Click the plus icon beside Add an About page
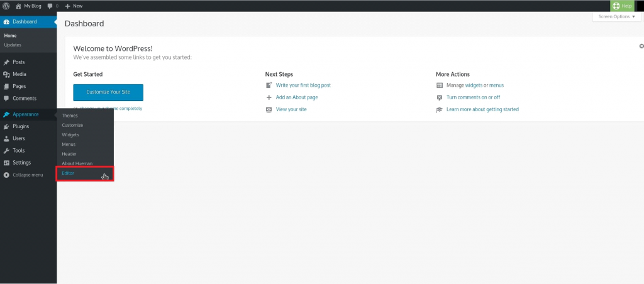This screenshot has height=284, width=644. pos(269,97)
